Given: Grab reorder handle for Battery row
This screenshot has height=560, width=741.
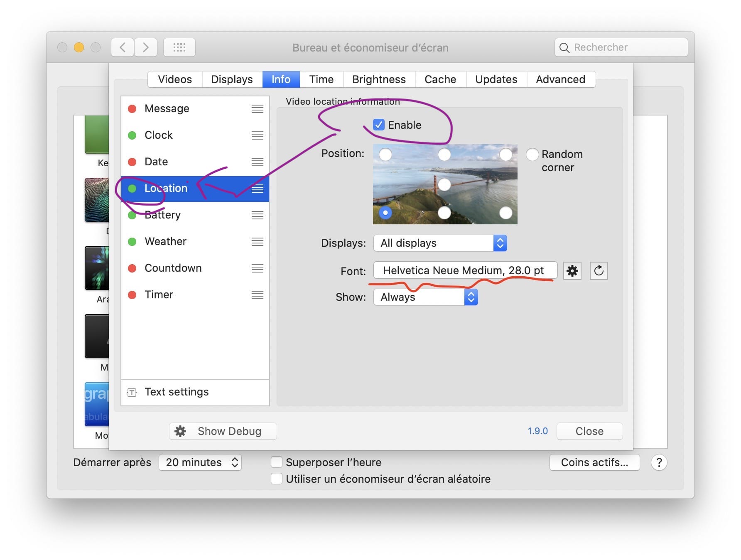Looking at the screenshot, I should (x=258, y=215).
